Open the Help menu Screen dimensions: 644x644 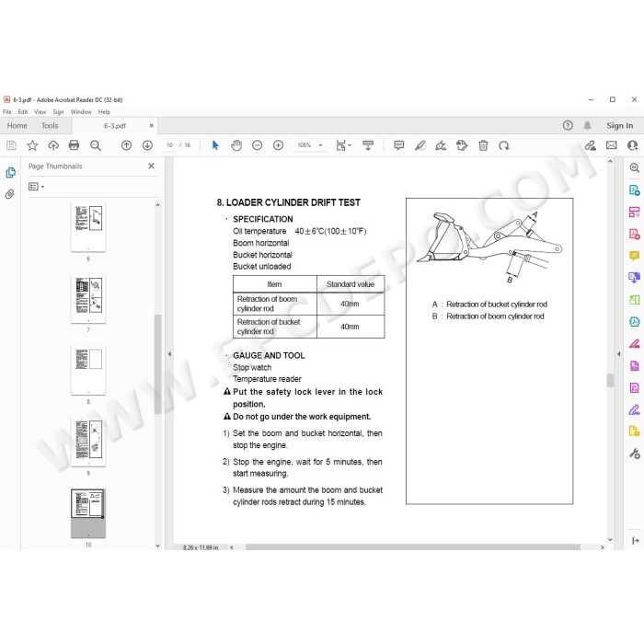104,111
